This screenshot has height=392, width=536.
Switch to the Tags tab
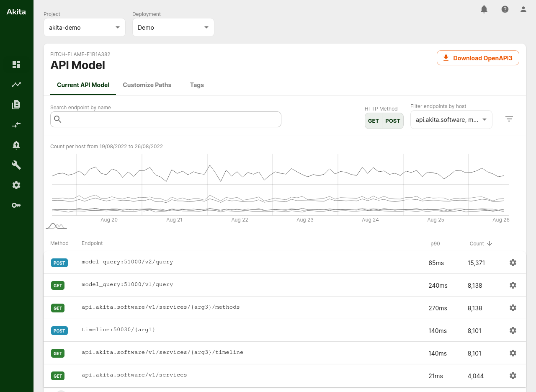coord(197,85)
